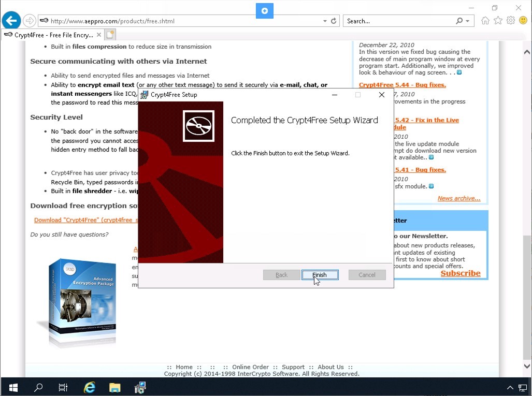This screenshot has height=396, width=532.
Task: Click the browser Forward arrow button
Action: click(x=30, y=21)
